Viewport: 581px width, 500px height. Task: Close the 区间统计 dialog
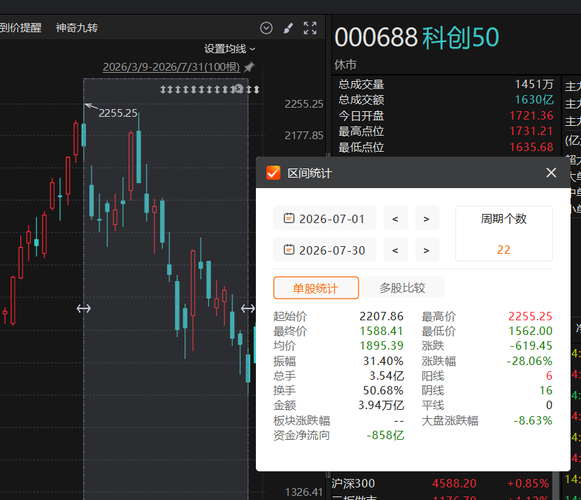551,172
